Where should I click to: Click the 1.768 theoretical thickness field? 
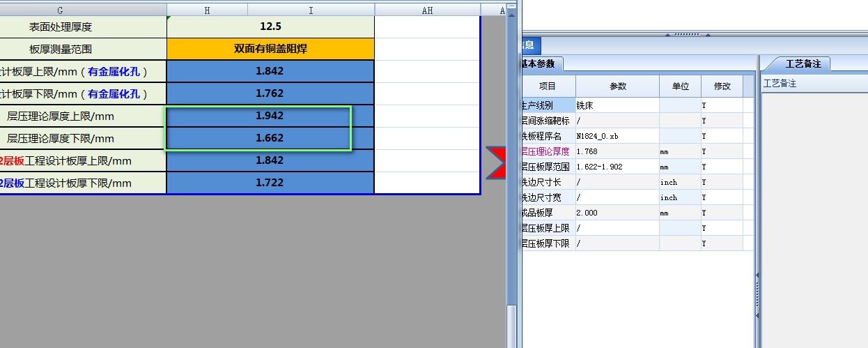(617, 151)
